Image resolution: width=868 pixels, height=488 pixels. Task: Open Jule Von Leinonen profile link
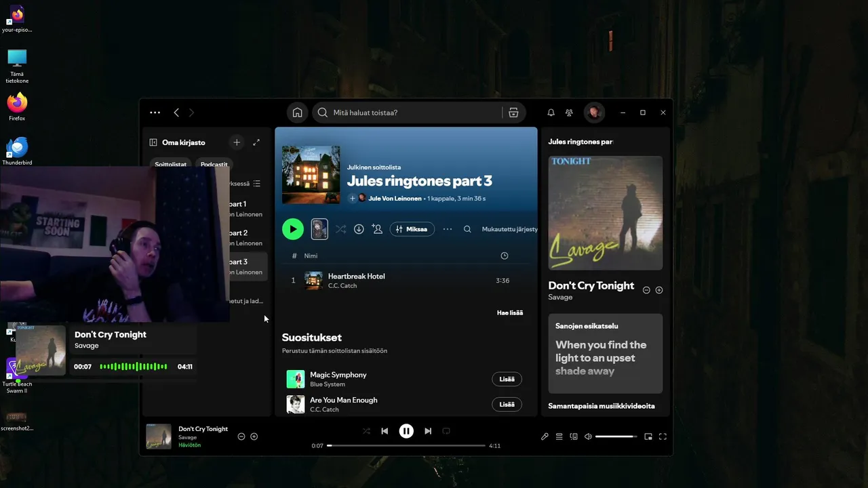click(x=395, y=199)
